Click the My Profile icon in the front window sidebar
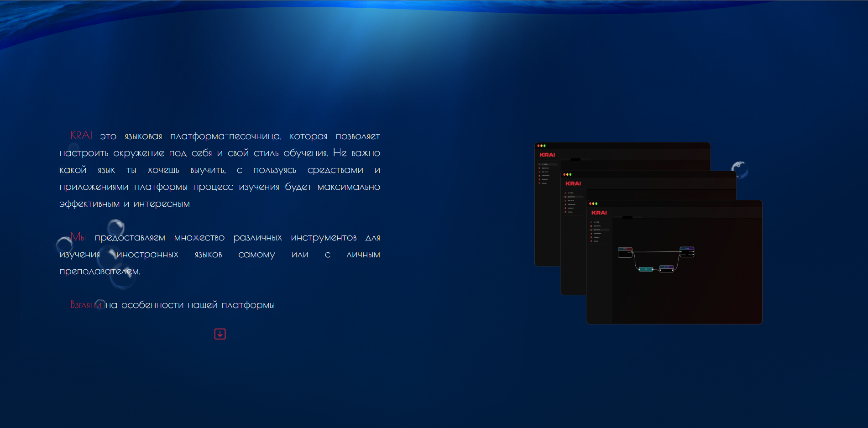This screenshot has height=428, width=868. click(x=591, y=222)
